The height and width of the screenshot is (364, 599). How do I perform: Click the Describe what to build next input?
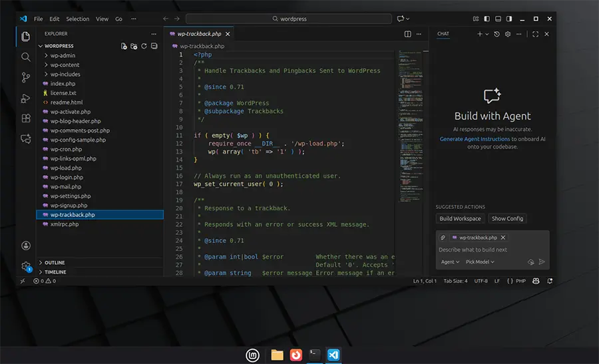tap(492, 250)
